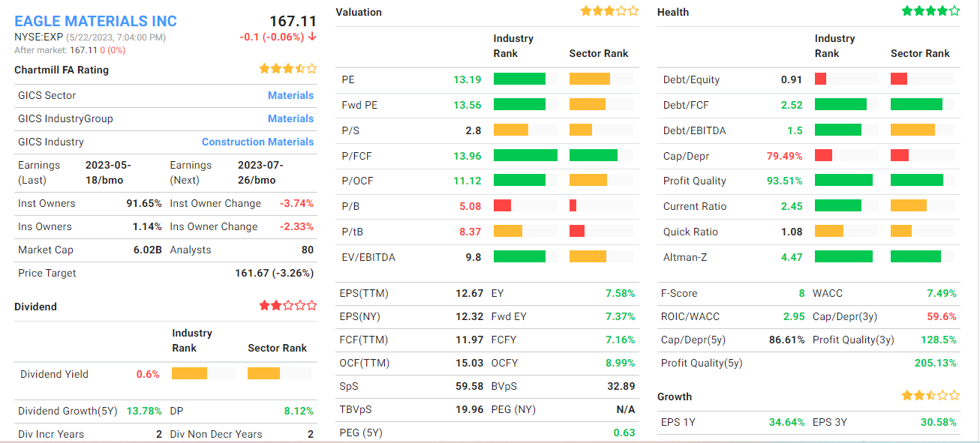Screen dimensions: 980x443
Task: Click the P/FCF sector rank bar
Action: pyautogui.click(x=594, y=155)
